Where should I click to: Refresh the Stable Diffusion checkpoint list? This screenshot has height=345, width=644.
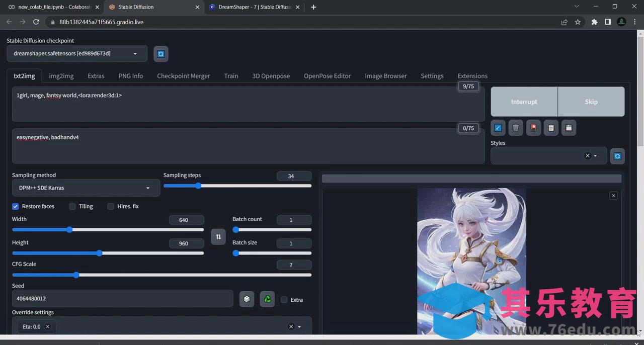pyautogui.click(x=160, y=54)
